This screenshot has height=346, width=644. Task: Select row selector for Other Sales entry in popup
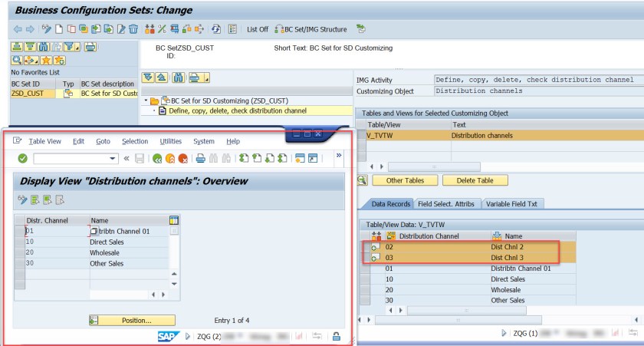click(19, 263)
